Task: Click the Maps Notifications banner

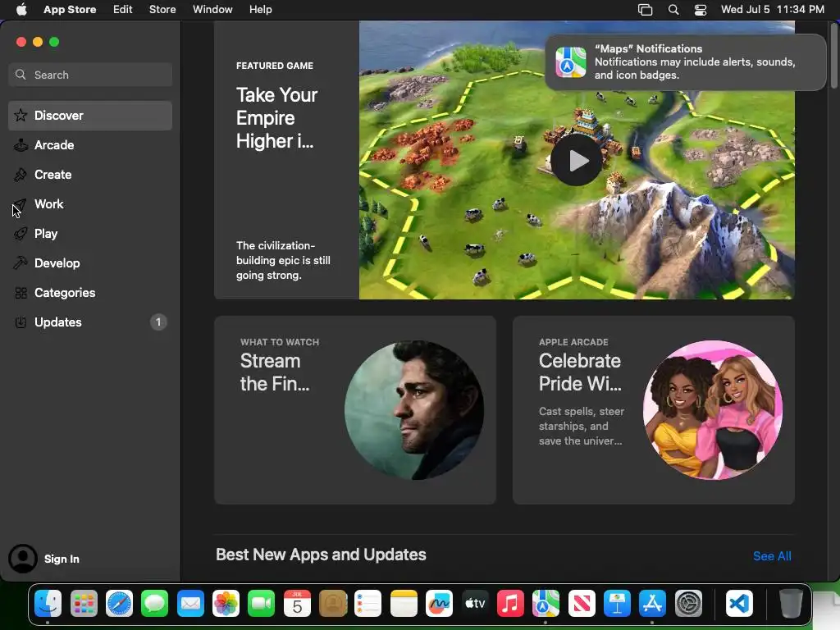Action: tap(685, 62)
